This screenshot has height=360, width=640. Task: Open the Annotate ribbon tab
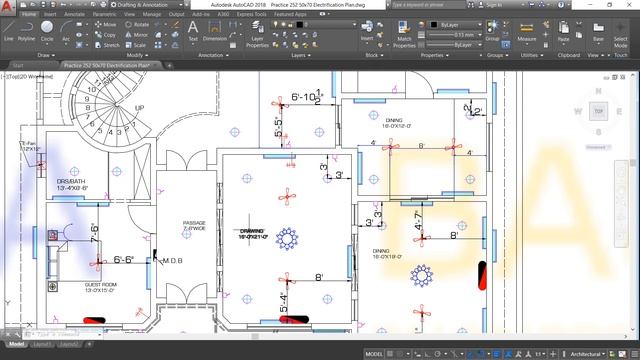pos(74,14)
